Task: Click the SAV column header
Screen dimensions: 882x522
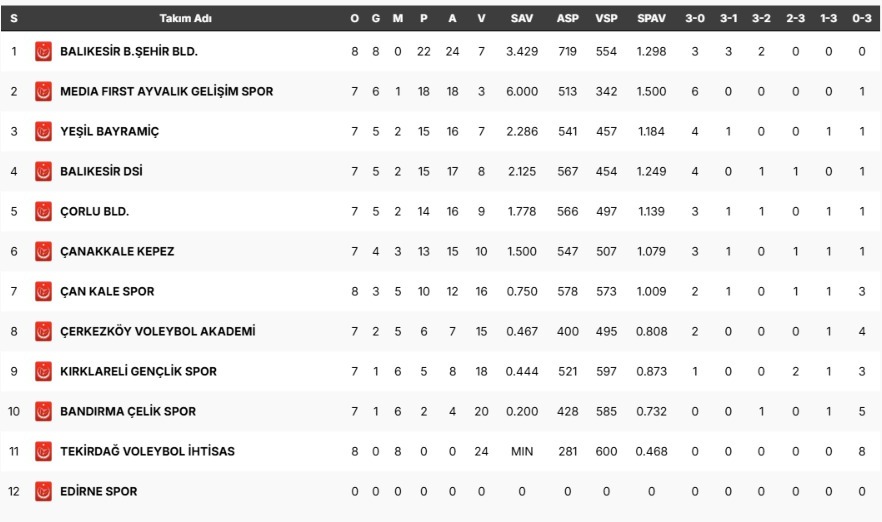Action: 522,18
